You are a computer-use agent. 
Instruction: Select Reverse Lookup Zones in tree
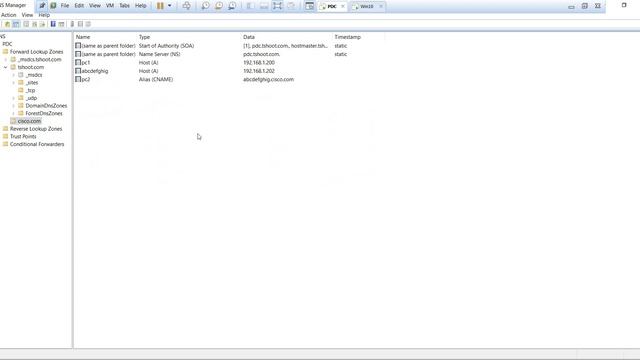(36, 129)
